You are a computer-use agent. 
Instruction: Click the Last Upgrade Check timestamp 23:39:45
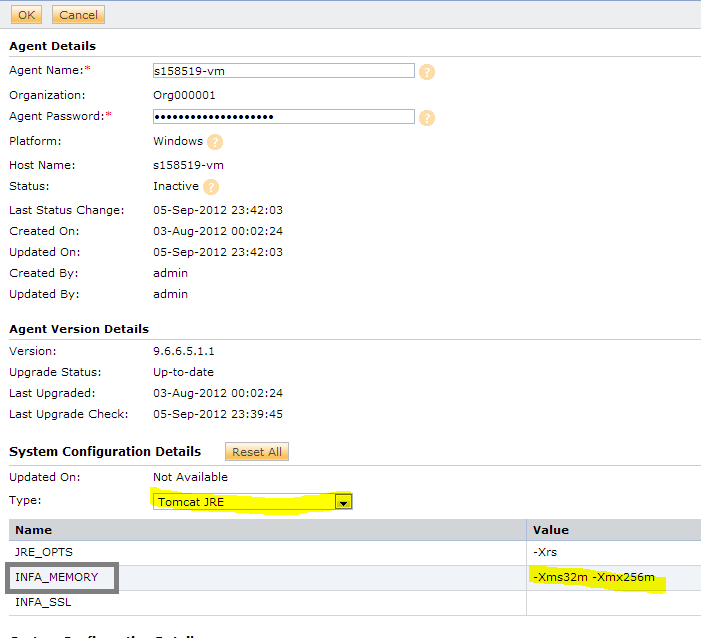(x=218, y=414)
